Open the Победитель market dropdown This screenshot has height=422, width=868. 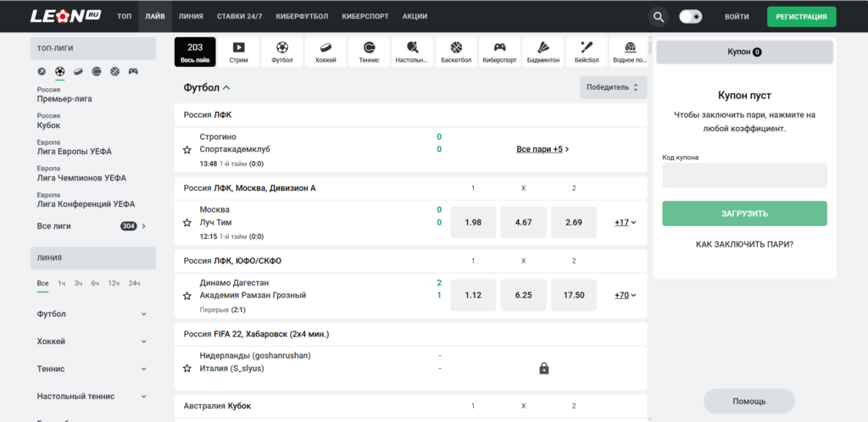point(613,87)
